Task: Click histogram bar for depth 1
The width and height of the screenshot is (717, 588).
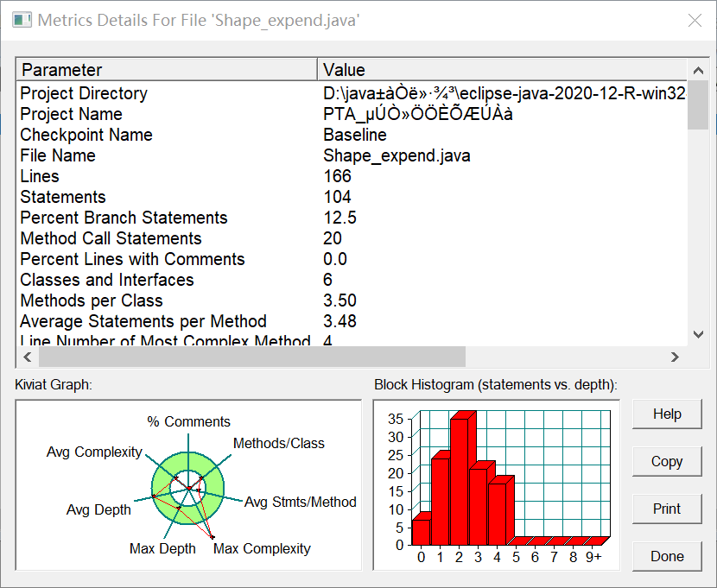Action: coord(441,502)
